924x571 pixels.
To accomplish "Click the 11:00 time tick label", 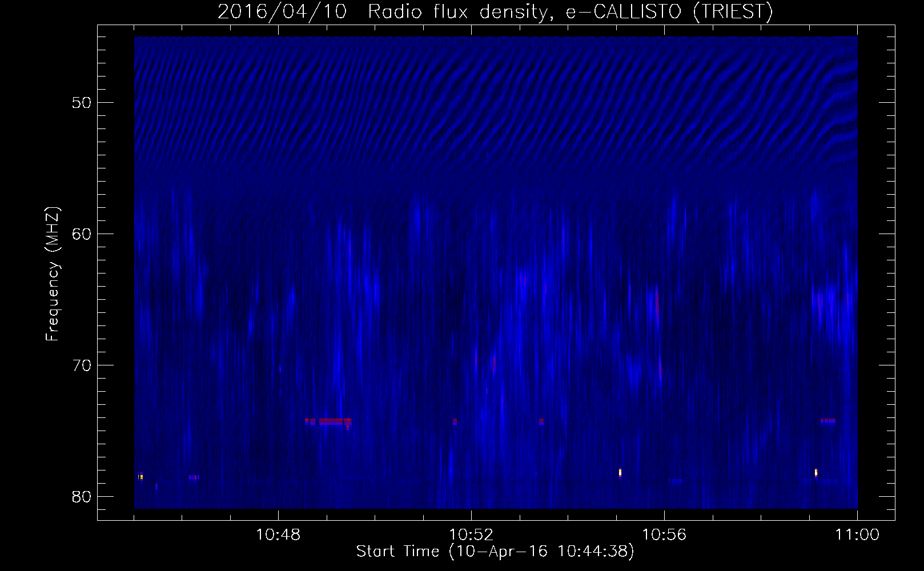I will click(857, 535).
